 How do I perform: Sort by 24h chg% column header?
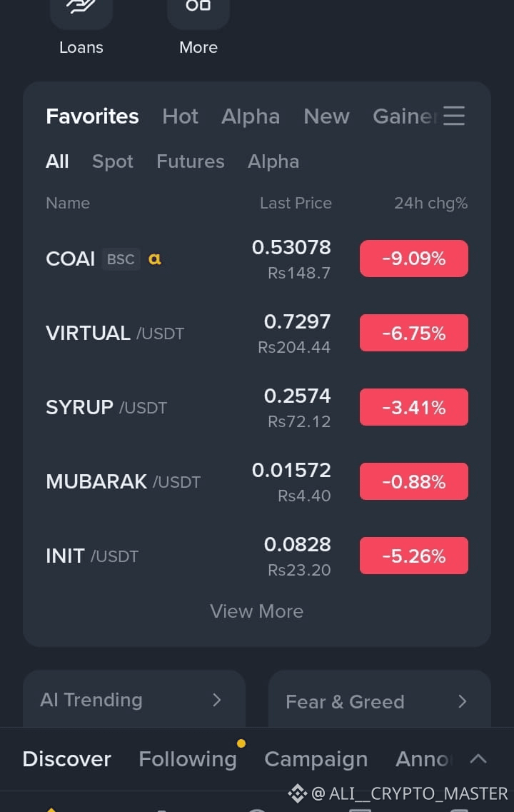pos(430,203)
